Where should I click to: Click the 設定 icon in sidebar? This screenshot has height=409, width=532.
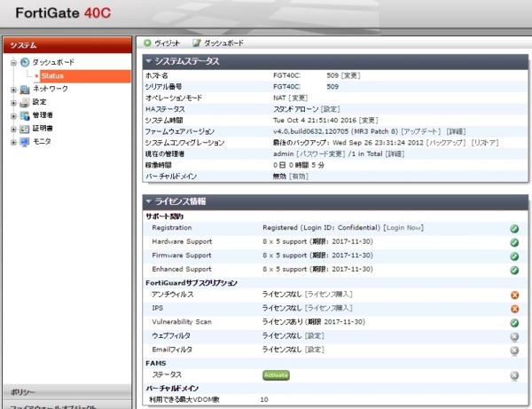click(x=25, y=102)
